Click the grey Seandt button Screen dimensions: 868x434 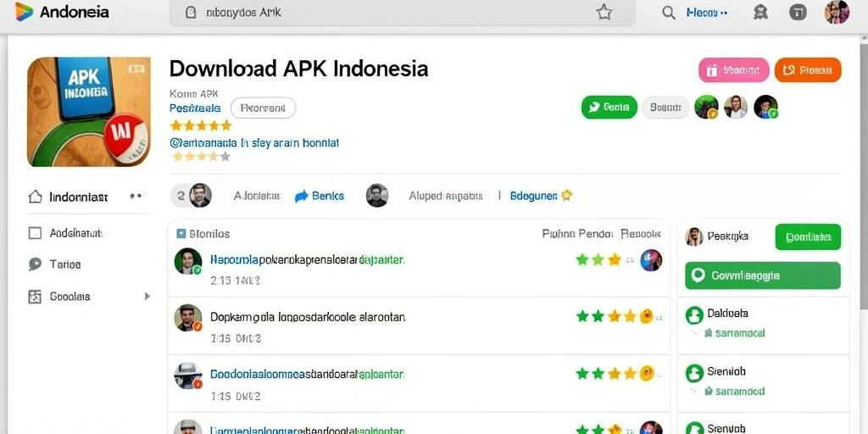[665, 108]
